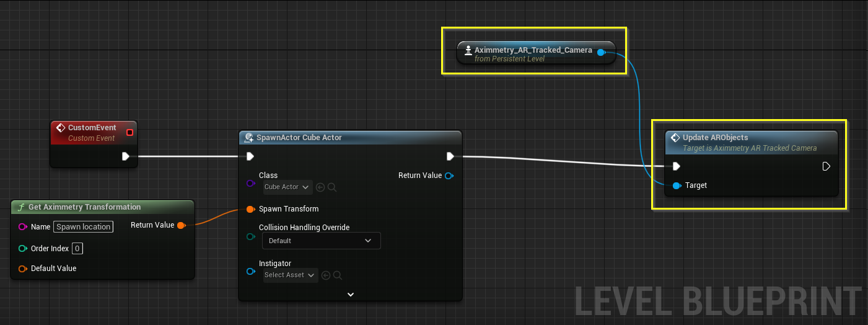Click the magenta Name input pin
The height and width of the screenshot is (325, 868).
tap(22, 227)
